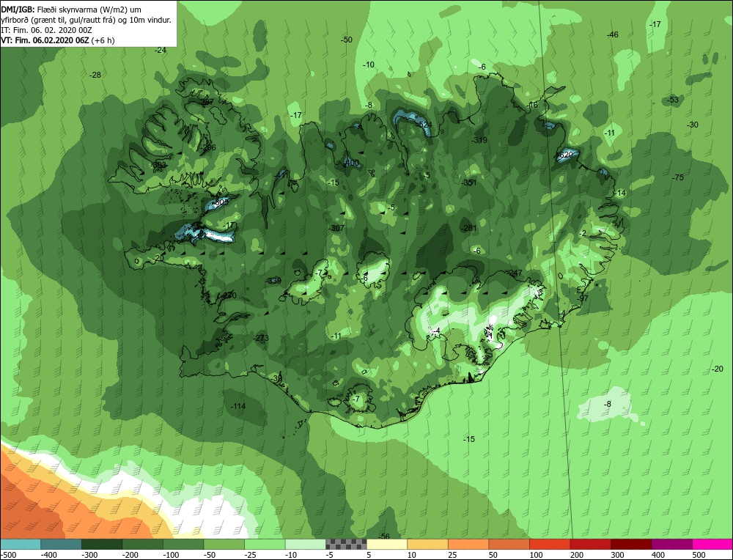Click the '-114' value over the southwest sea
Screen dimensions: 733x560
coord(238,406)
